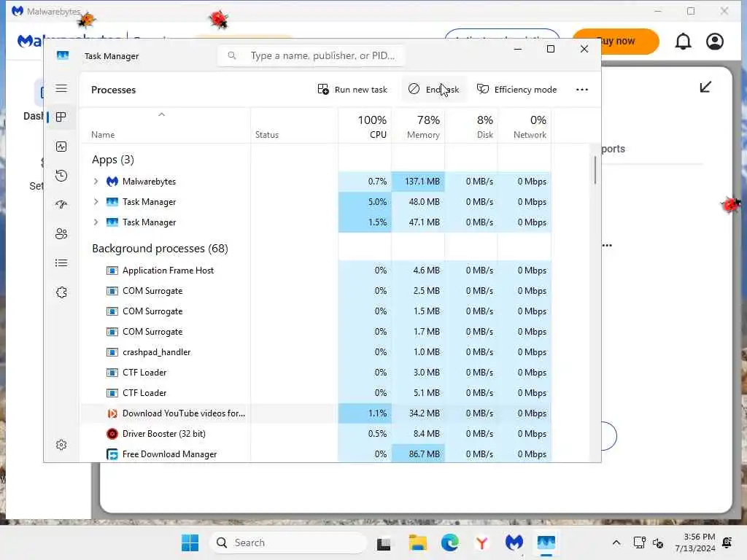Click Free Download Manager icon

112,454
